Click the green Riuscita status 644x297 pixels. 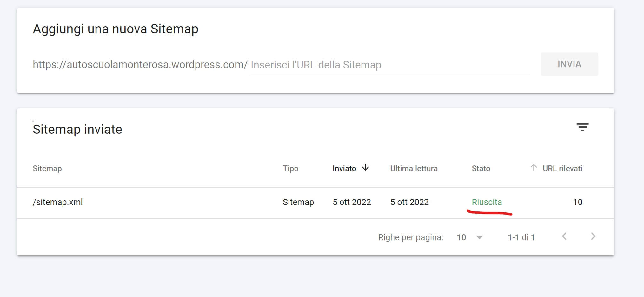[487, 202]
